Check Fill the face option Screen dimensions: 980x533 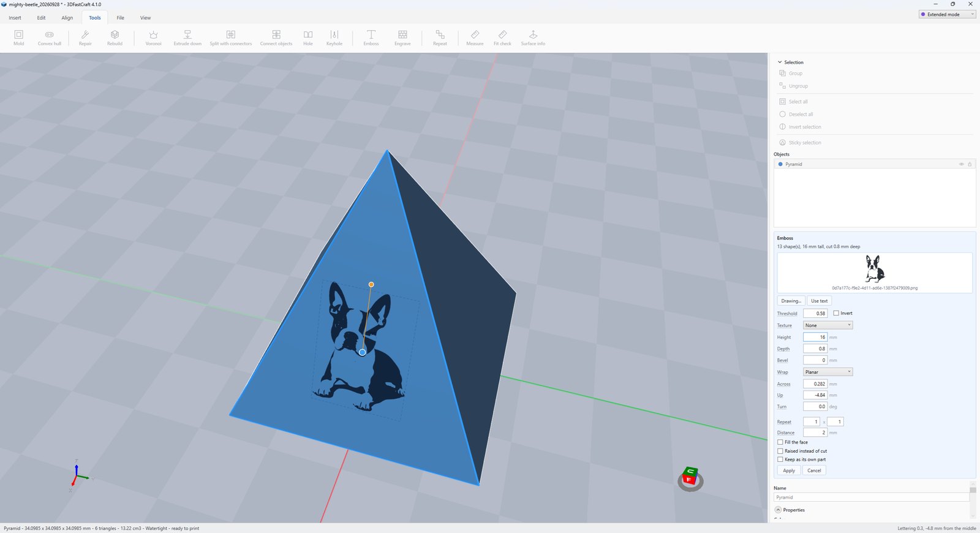pos(780,442)
